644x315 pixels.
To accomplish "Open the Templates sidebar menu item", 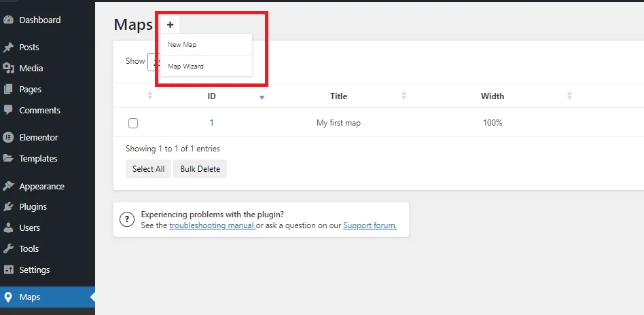I will click(x=38, y=159).
